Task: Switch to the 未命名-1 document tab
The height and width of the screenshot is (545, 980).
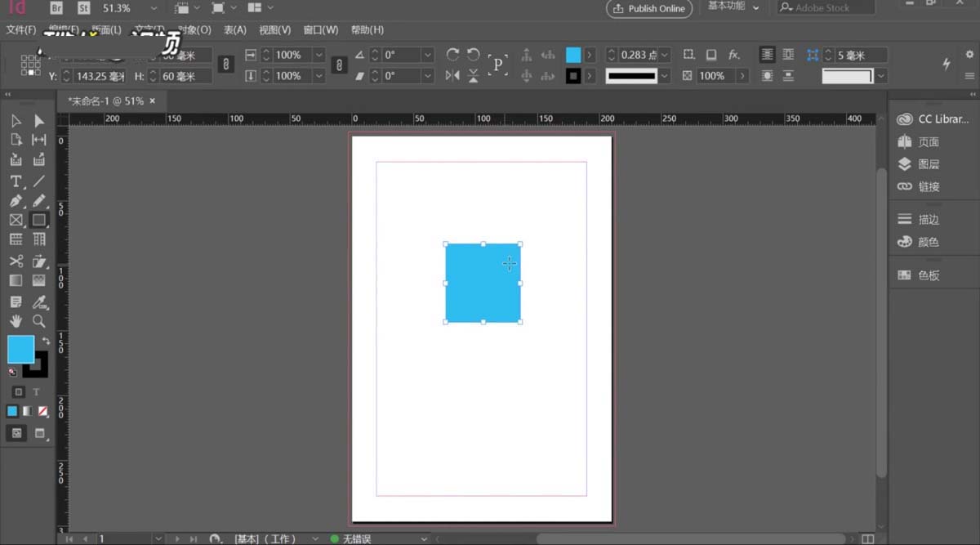Action: click(x=106, y=101)
